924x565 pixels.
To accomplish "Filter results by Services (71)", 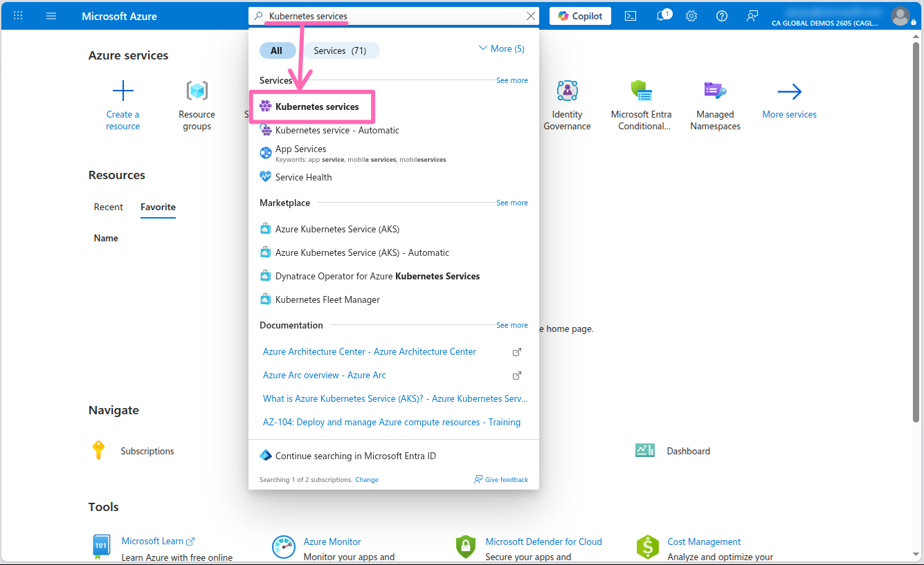I will pos(341,50).
